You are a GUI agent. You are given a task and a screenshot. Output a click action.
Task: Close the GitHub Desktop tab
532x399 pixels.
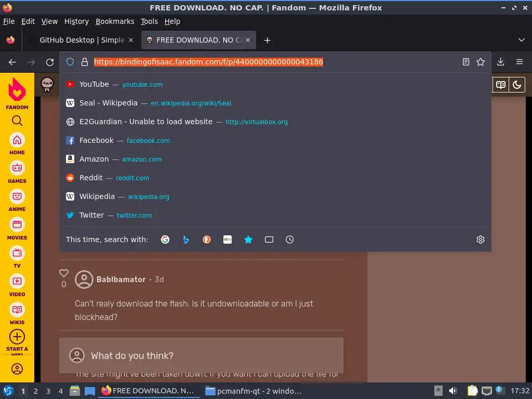coord(131,40)
